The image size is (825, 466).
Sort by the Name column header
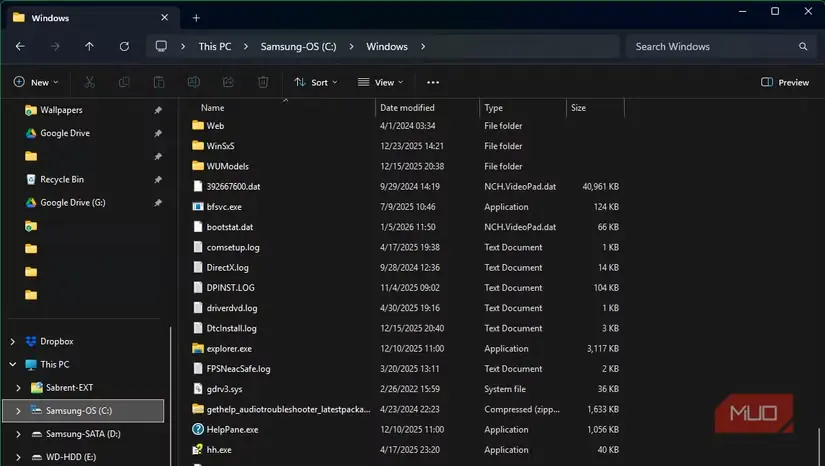coord(213,107)
